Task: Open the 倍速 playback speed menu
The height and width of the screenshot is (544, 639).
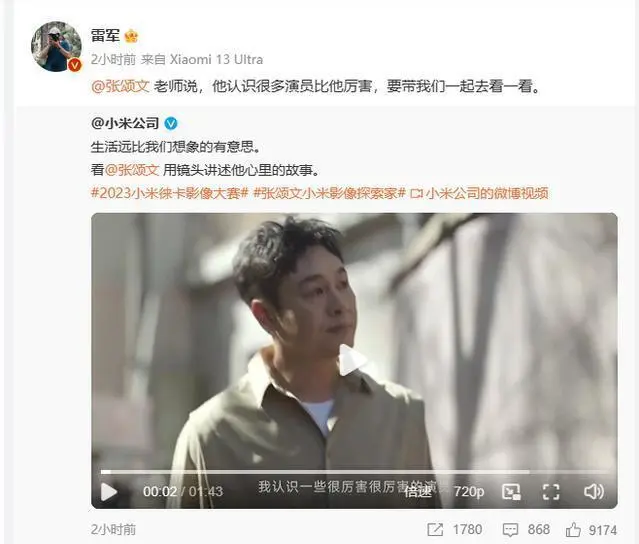Action: click(418, 492)
